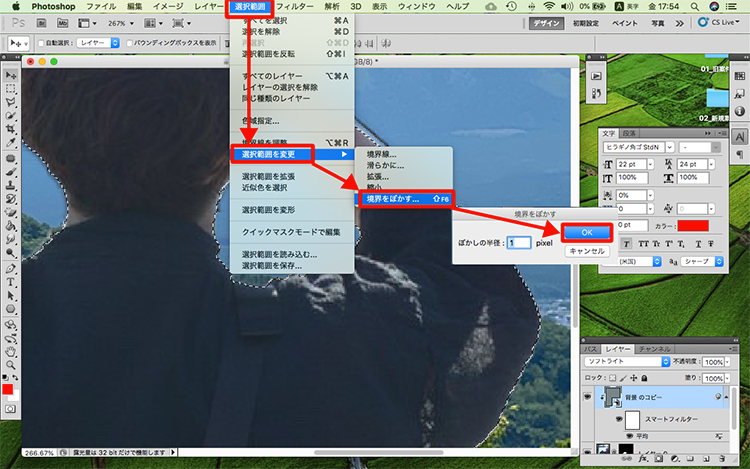This screenshot has height=469, width=750.
Task: Open the CS Live button
Action: [718, 22]
